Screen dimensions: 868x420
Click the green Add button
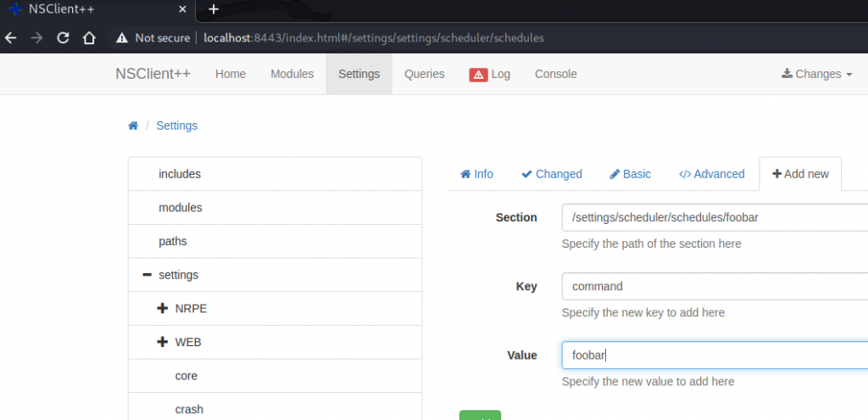coord(480,415)
